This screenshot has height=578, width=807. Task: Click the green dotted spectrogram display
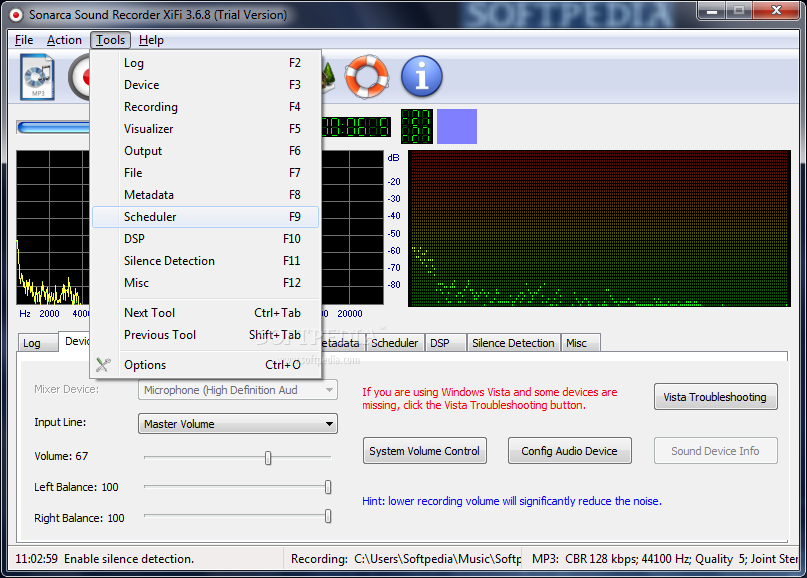tap(599, 229)
